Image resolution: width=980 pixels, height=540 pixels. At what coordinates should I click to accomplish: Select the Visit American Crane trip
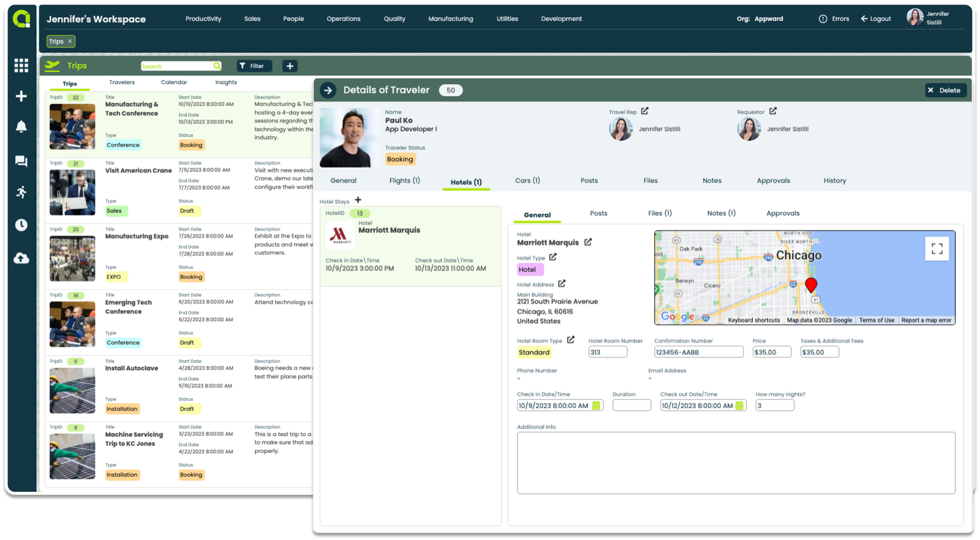pyautogui.click(x=179, y=190)
